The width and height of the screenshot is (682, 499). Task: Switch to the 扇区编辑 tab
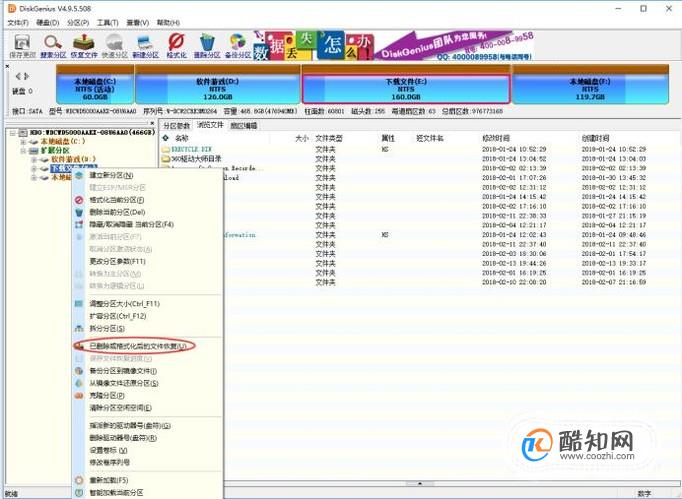[x=244, y=126]
